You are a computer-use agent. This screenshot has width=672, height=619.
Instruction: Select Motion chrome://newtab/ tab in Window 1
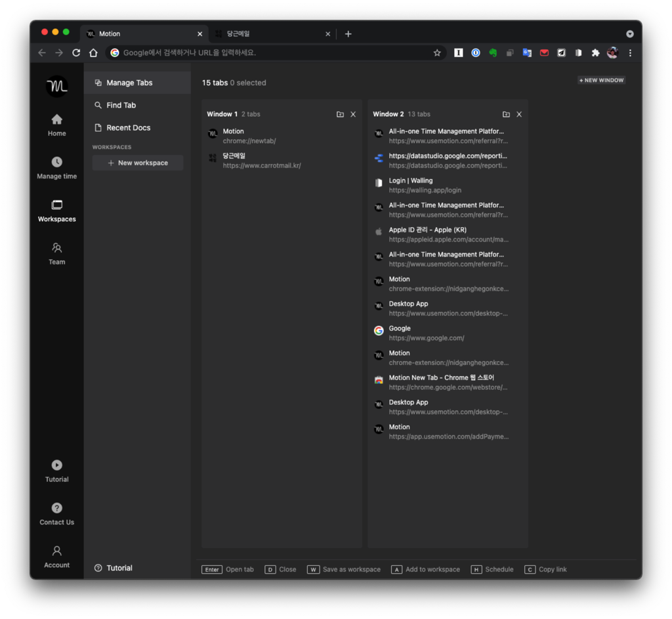tap(282, 136)
